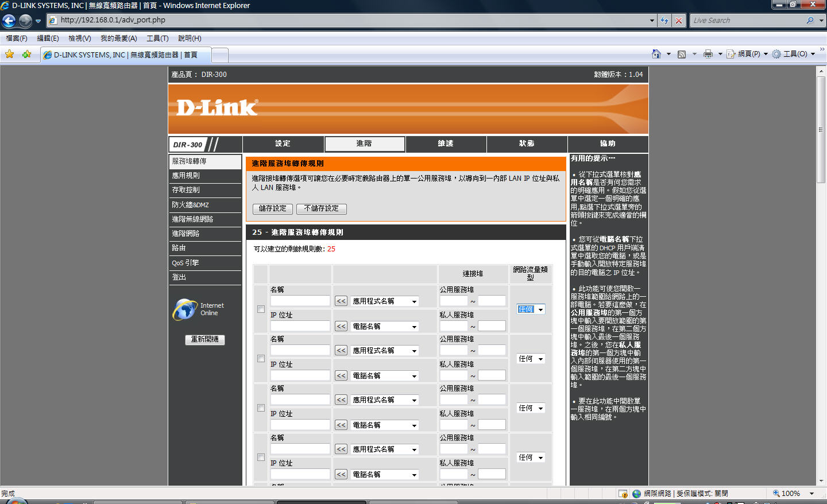
Task: Open the 我的最愛(A) menu
Action: (x=119, y=38)
